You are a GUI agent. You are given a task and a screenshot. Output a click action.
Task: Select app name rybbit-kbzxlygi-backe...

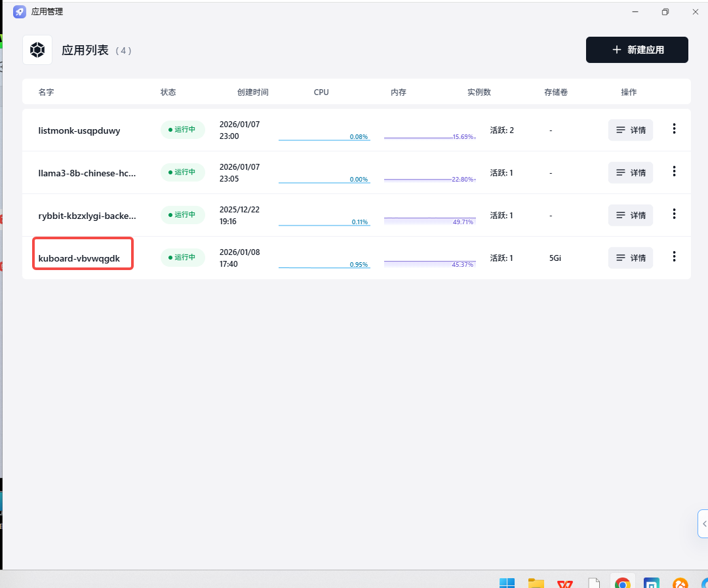(x=87, y=216)
